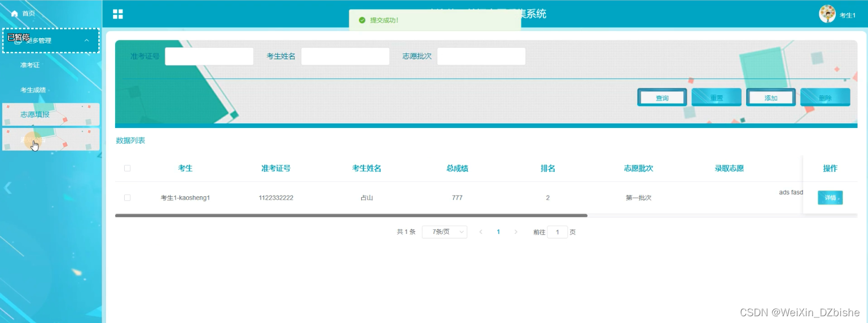Open the 通知公告 menu item

click(51, 139)
